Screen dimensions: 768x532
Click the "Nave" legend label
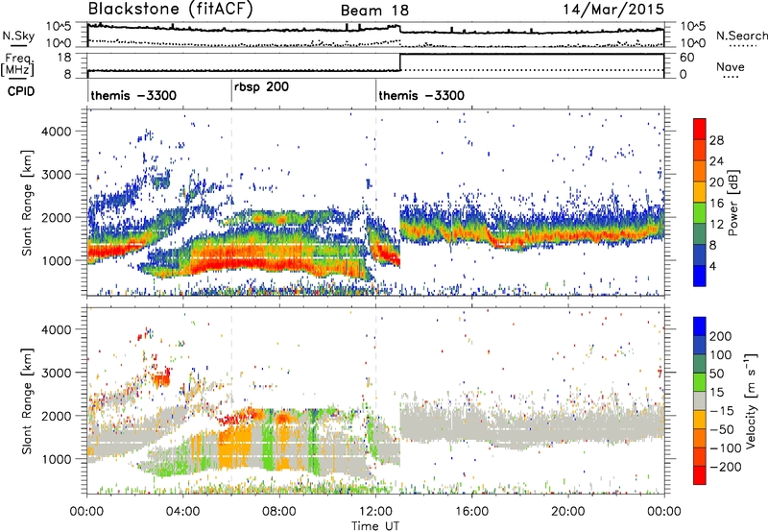point(730,66)
